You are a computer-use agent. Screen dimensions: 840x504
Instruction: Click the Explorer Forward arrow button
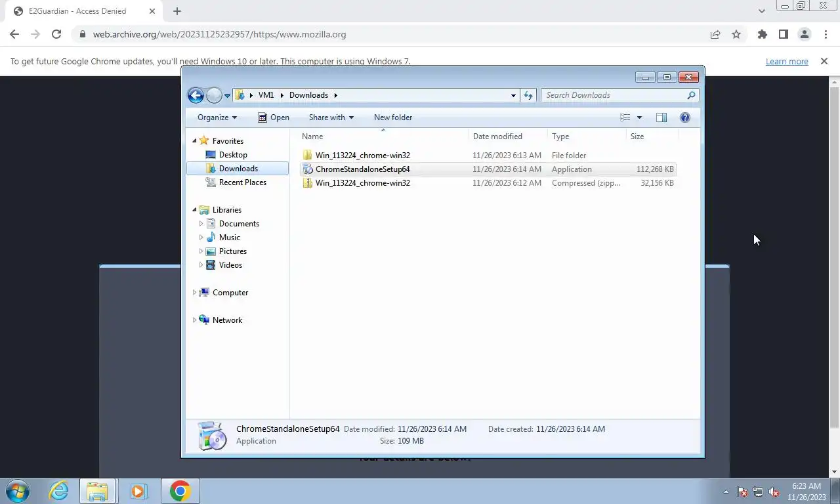pos(214,95)
